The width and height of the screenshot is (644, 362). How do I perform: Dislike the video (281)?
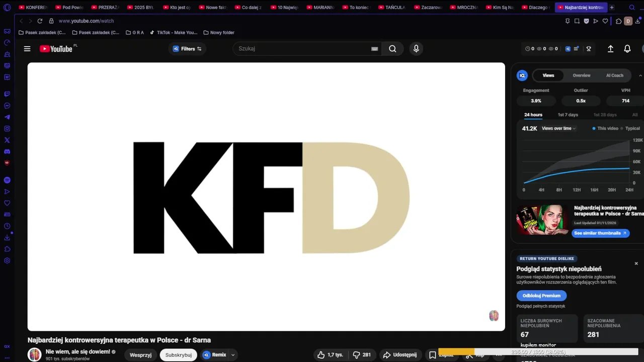pyautogui.click(x=362, y=354)
